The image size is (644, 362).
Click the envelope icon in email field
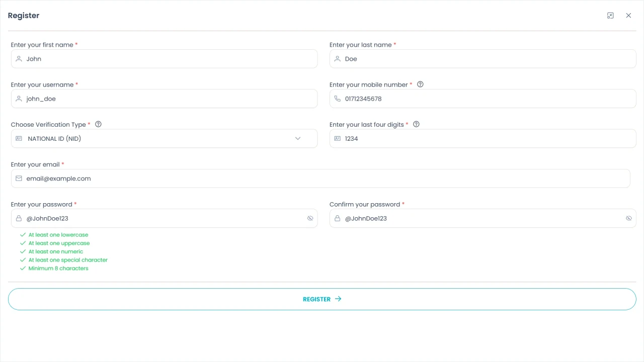point(19,178)
